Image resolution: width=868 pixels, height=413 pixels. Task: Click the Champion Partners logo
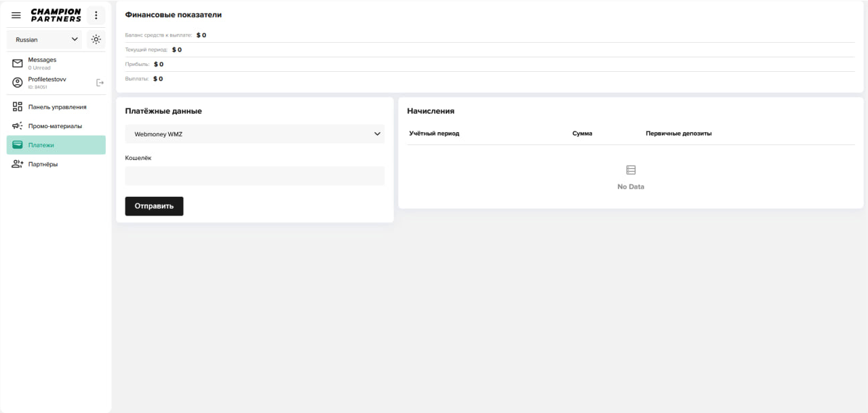point(56,15)
